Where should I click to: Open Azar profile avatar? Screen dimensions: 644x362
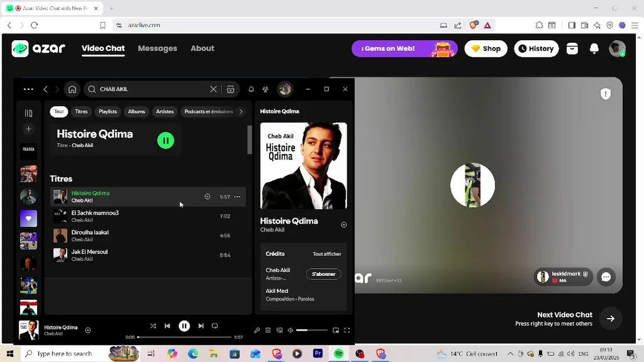pos(617,49)
